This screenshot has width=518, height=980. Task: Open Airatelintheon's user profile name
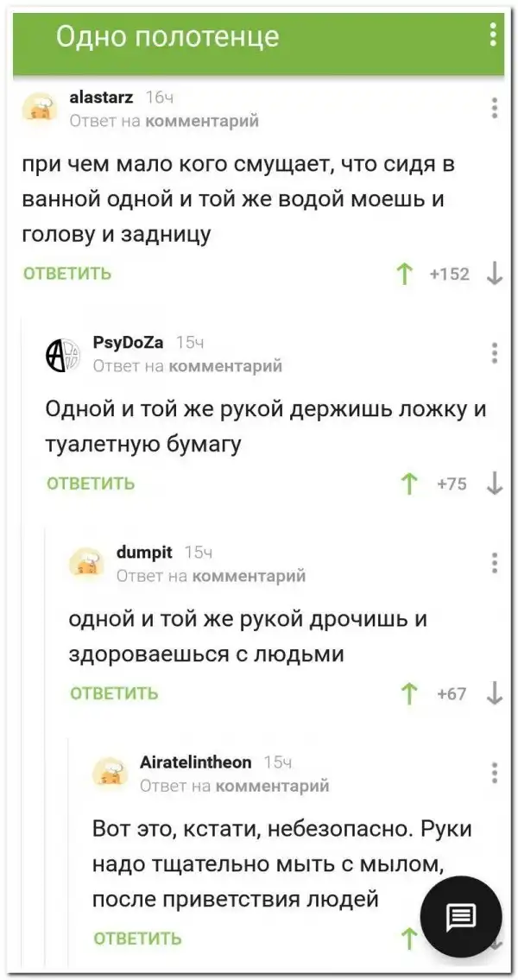196,762
